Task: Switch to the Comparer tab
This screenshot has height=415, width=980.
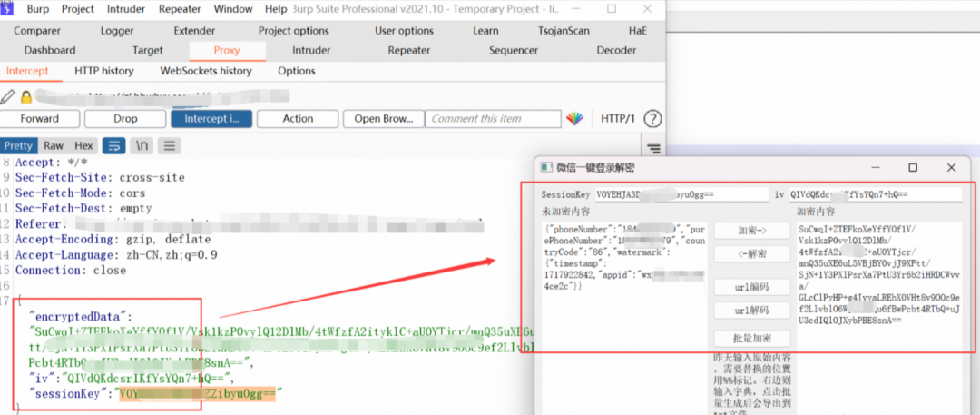Action: click(x=37, y=31)
